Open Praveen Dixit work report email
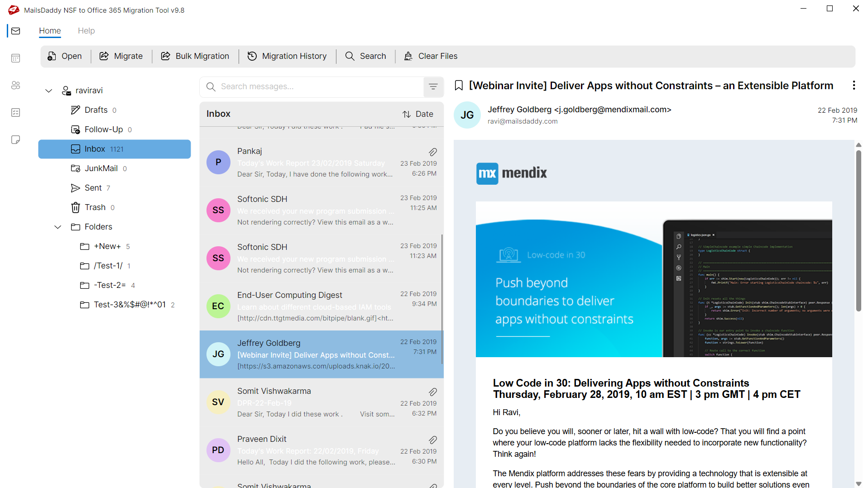The width and height of the screenshot is (868, 488). (321, 450)
